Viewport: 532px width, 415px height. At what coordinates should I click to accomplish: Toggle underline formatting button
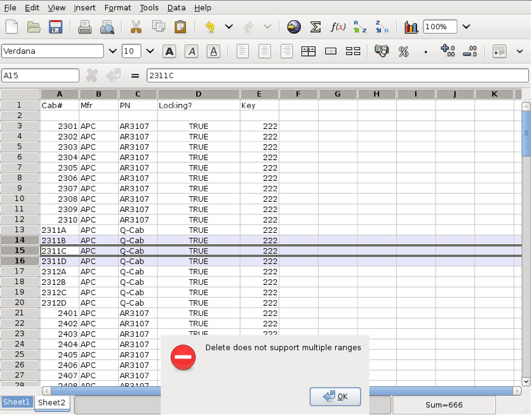pyautogui.click(x=213, y=51)
